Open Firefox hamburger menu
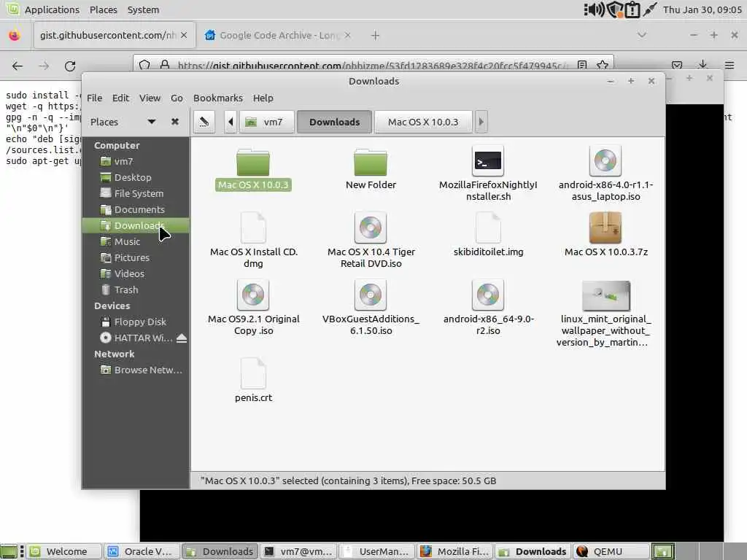The height and width of the screenshot is (560, 747). click(x=729, y=65)
